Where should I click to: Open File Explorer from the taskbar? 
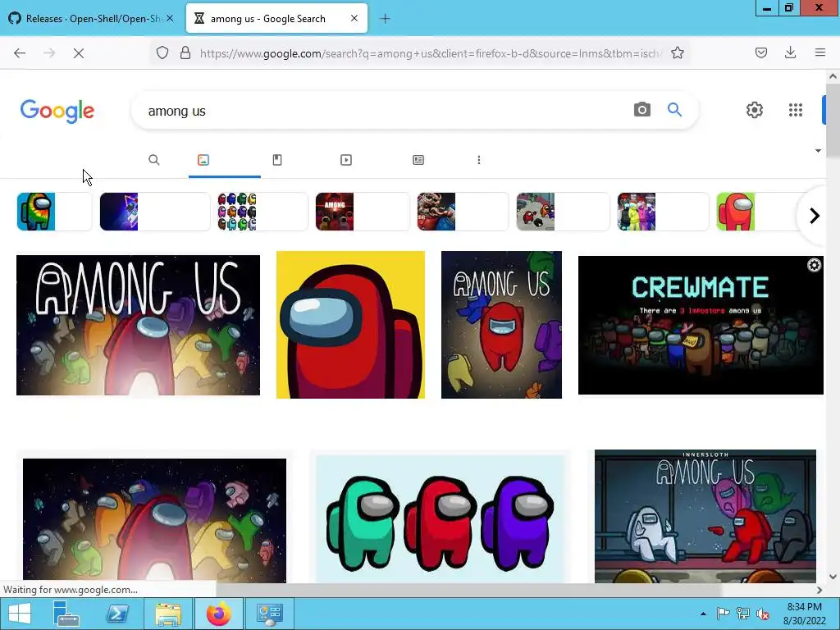point(168,614)
